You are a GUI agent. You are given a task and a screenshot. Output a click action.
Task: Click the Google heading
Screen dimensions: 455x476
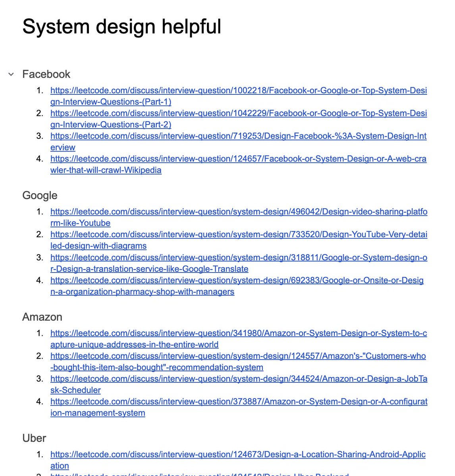(40, 196)
